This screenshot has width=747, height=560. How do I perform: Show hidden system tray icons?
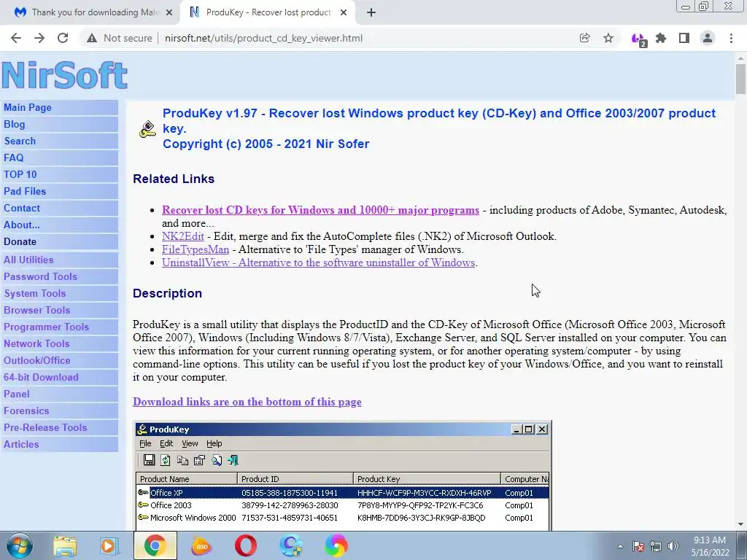[620, 546]
